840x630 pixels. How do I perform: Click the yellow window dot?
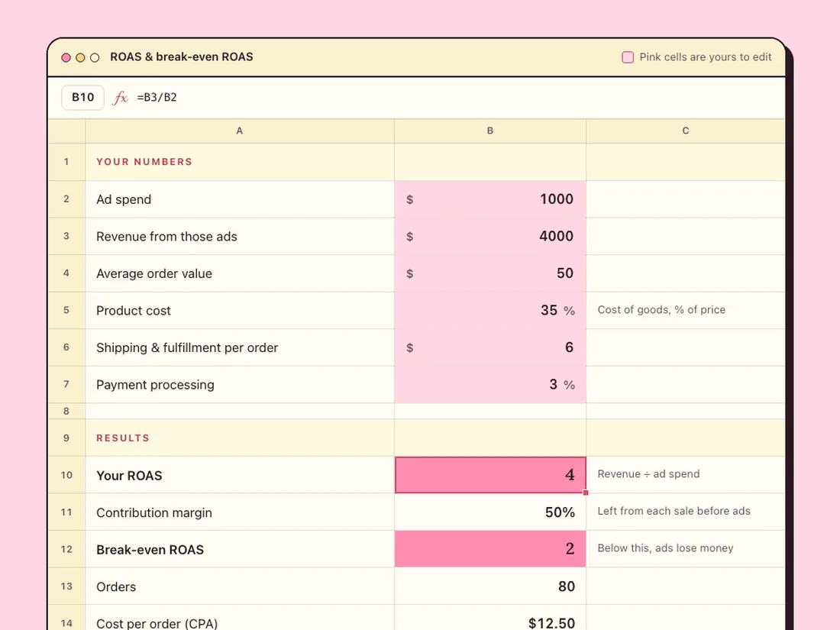(80, 57)
